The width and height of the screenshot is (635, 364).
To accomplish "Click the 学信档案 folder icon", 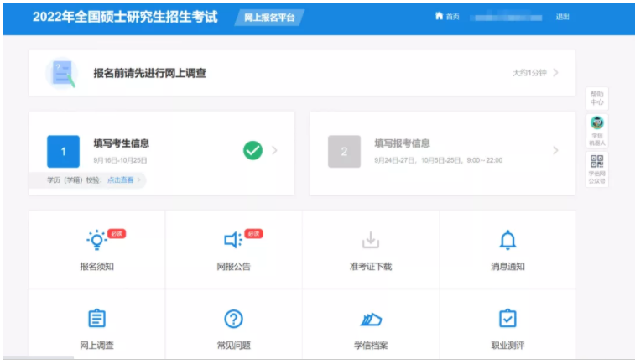I will pyautogui.click(x=371, y=320).
